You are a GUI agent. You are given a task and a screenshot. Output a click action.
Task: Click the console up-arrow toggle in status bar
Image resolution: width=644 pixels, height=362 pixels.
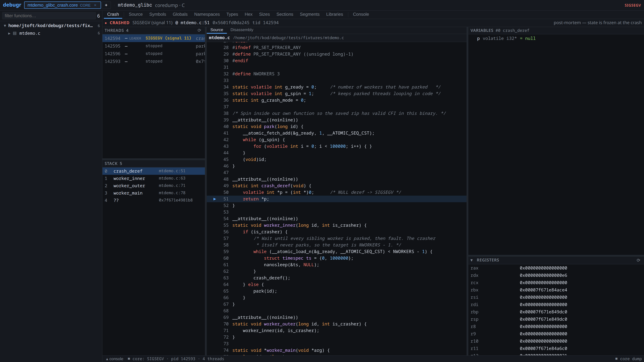(x=115, y=359)
